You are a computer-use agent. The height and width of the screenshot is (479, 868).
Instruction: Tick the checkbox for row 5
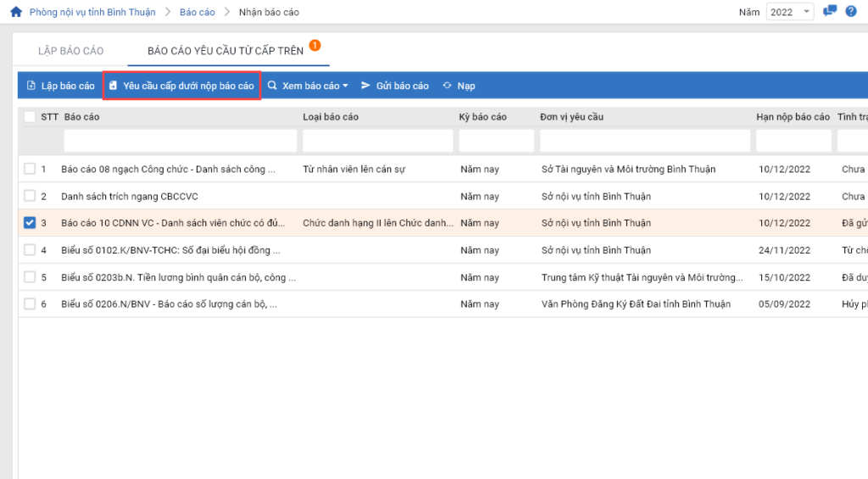(x=30, y=277)
